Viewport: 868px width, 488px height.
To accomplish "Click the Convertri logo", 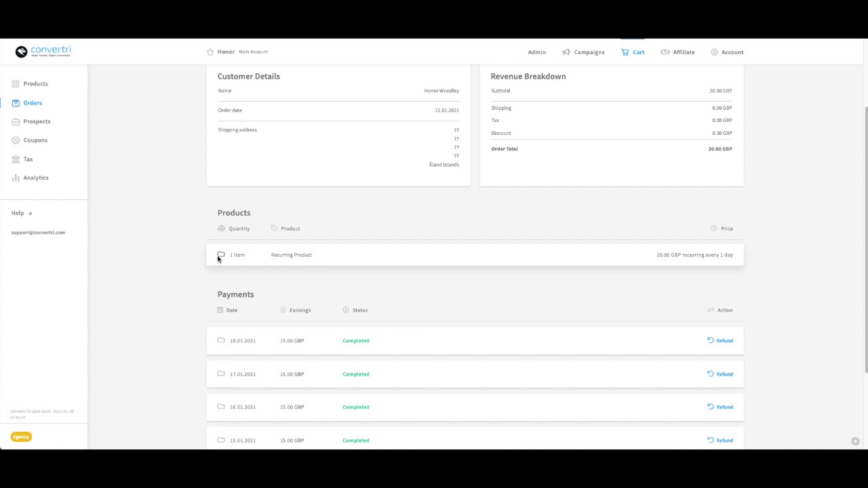I will click(x=43, y=52).
